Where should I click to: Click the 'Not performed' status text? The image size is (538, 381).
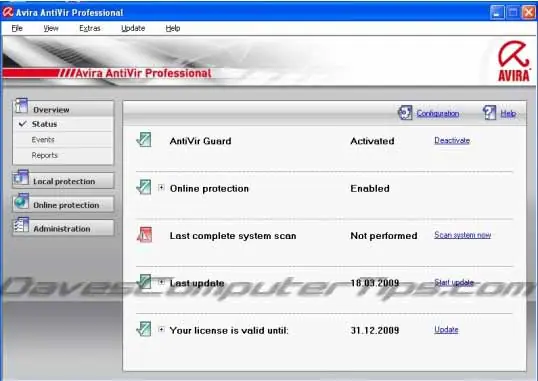coord(384,236)
